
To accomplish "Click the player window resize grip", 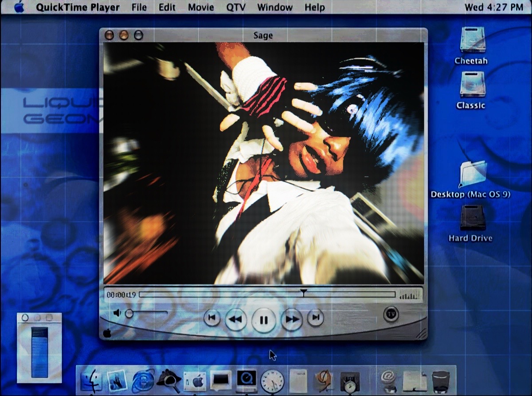I will tap(422, 334).
